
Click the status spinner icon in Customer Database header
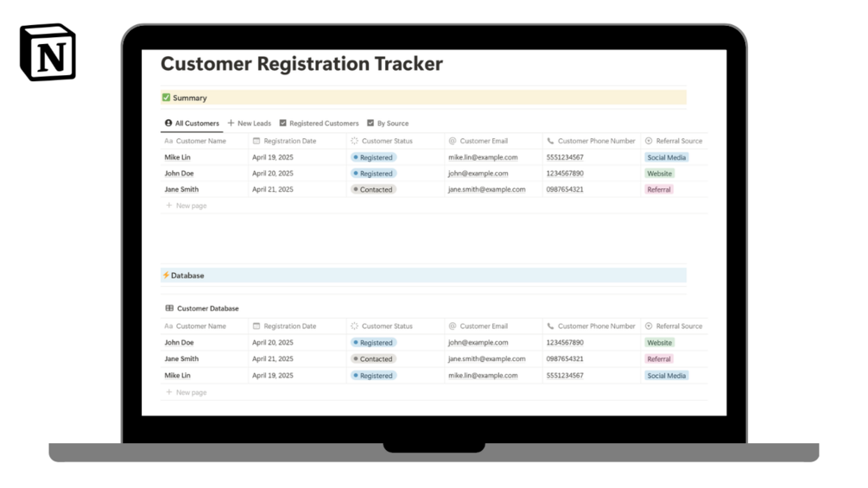(x=354, y=326)
